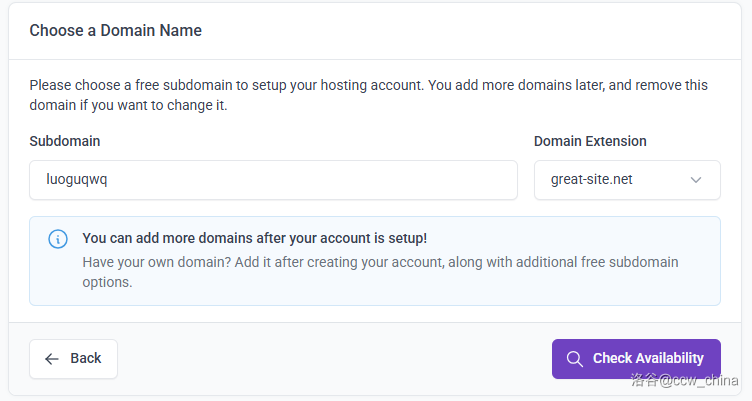Click the Subdomain field label

coord(64,141)
